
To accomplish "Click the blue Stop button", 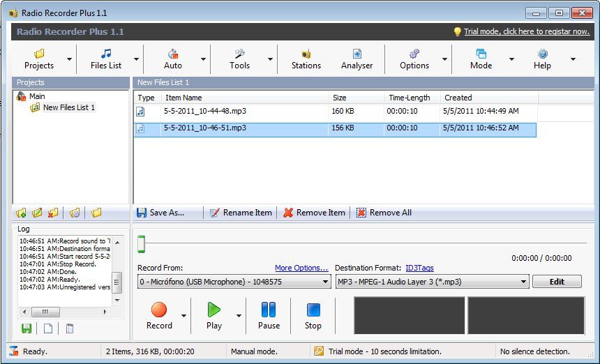I will 313,316.
